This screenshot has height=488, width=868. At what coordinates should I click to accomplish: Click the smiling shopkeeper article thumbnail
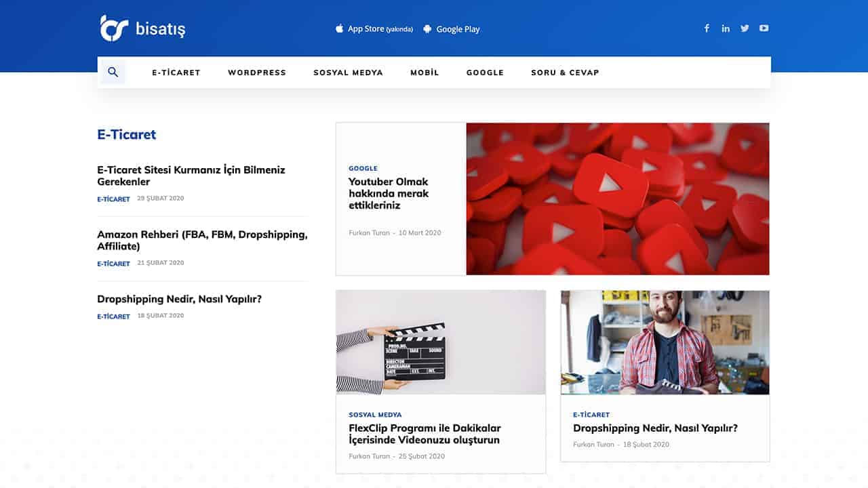click(x=665, y=342)
